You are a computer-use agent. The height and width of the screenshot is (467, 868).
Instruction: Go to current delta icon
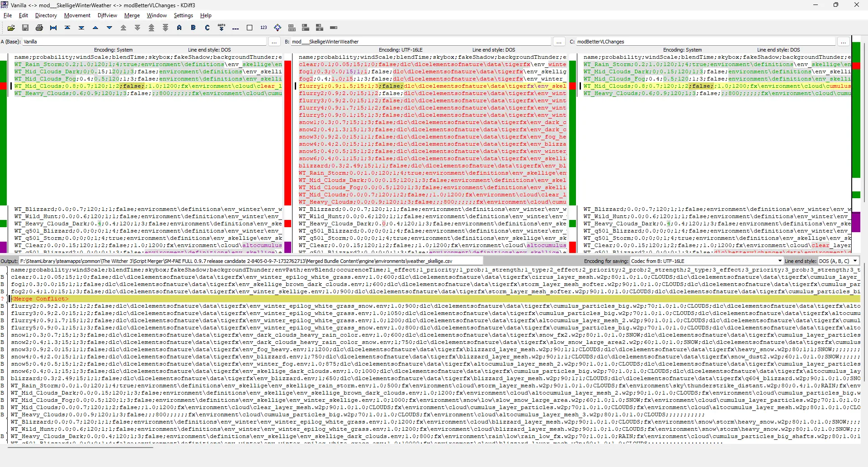[53, 28]
